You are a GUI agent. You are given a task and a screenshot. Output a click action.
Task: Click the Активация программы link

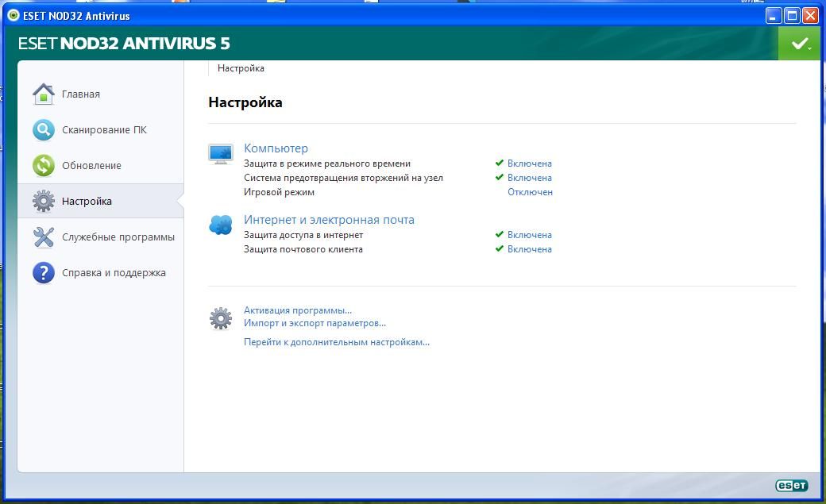tap(297, 310)
